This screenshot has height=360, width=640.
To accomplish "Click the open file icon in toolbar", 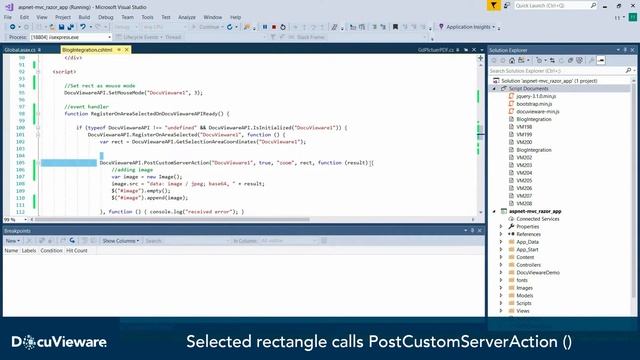I will point(52,27).
